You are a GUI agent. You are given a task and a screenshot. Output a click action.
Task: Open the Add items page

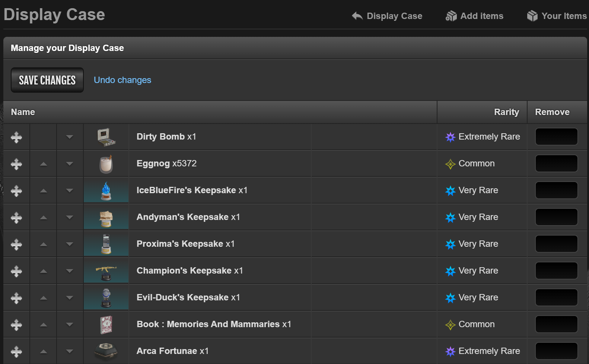(475, 16)
